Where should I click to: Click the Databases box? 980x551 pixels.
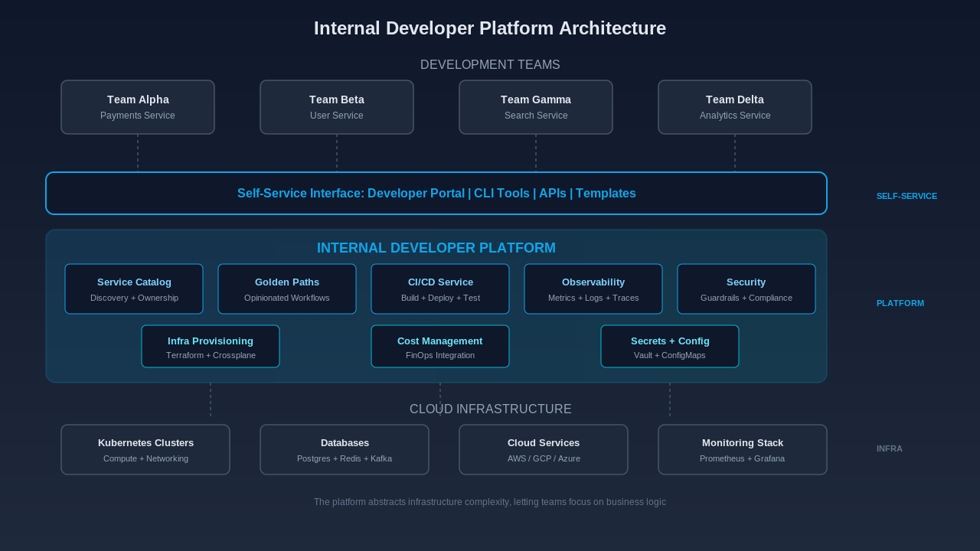[345, 450]
